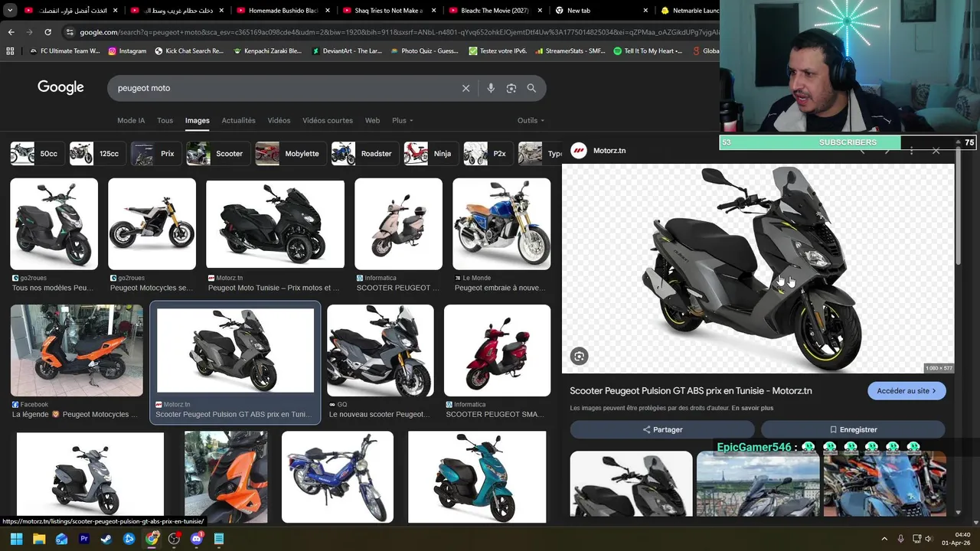The height and width of the screenshot is (551, 980).
Task: Launch Adobe Premiere Pro from taskbar
Action: [84, 539]
